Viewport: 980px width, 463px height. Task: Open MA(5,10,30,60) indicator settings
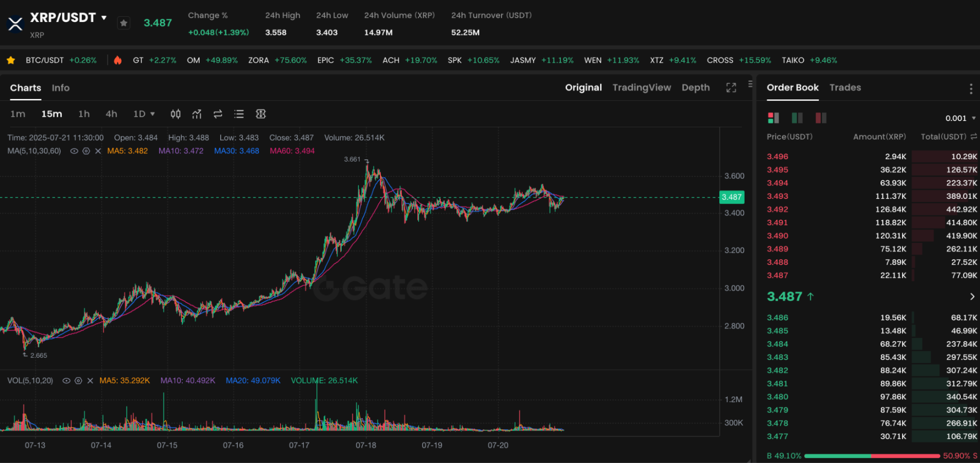click(86, 151)
